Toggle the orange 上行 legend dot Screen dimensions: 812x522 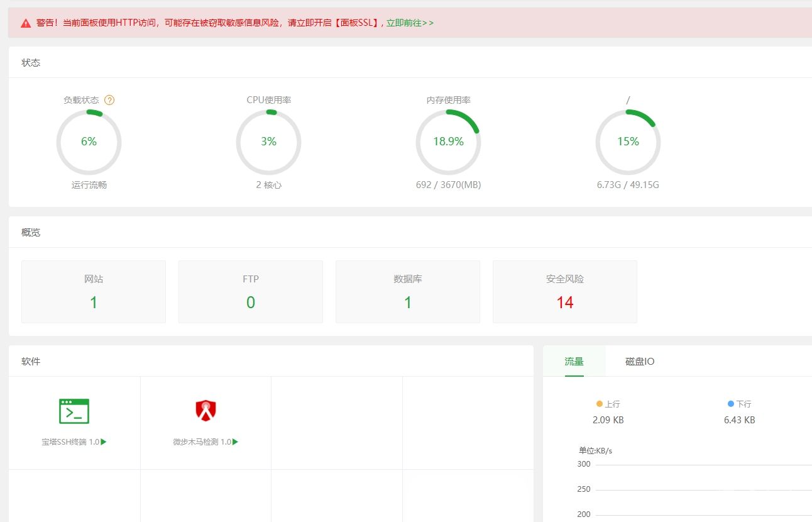600,404
